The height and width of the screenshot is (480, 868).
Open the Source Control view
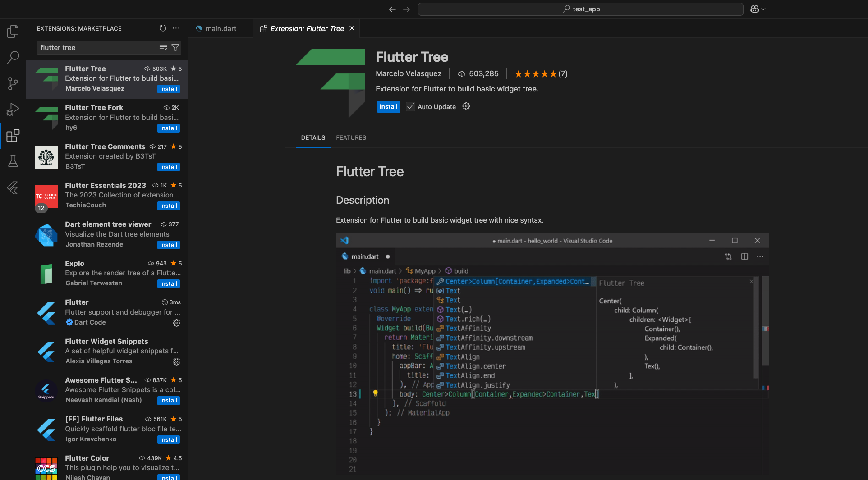pos(13,83)
